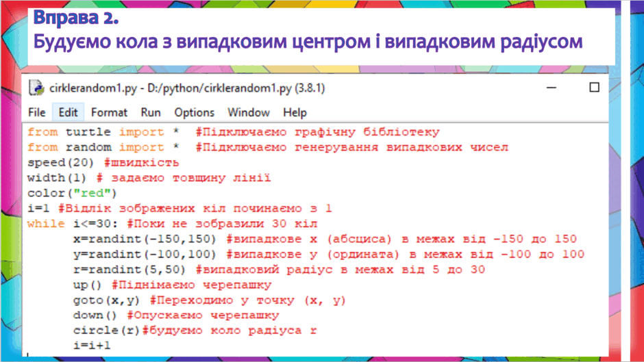Click the 'y=randint(-100,100)' line
The width and height of the screenshot is (644, 362).
point(145,255)
